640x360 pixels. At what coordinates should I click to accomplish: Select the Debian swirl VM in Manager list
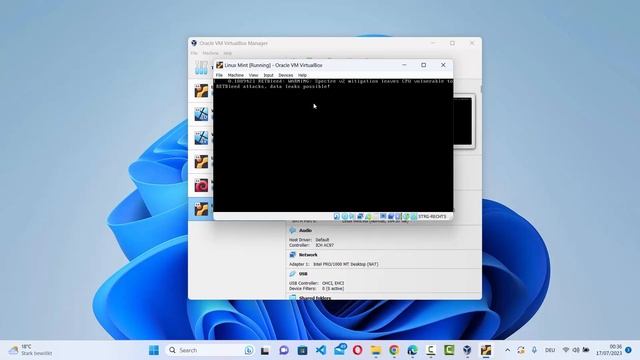click(201, 185)
